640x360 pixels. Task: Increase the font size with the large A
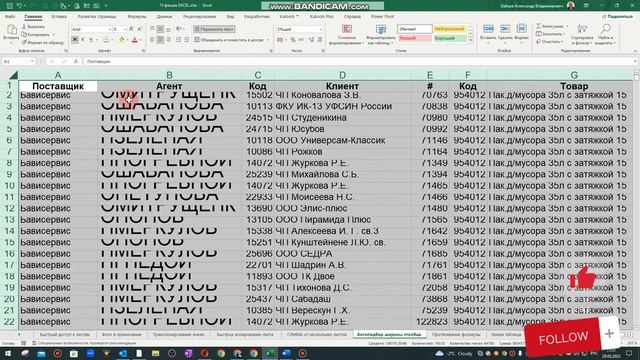131,29
